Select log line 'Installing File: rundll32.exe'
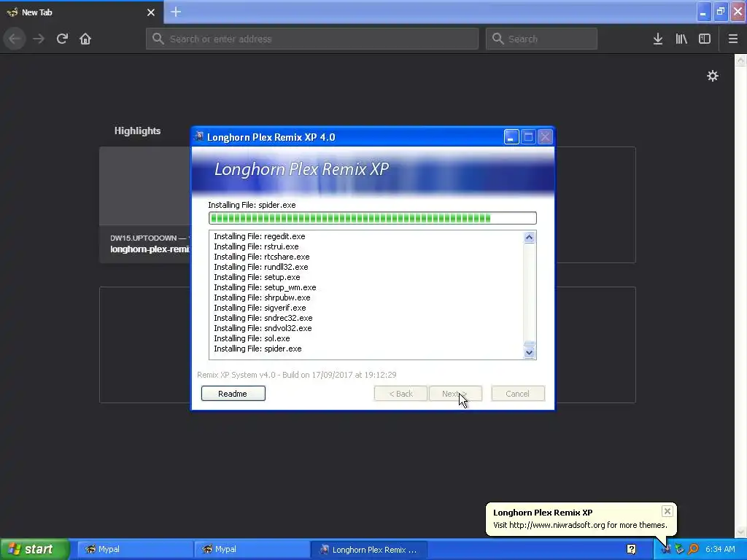Screen dimensions: 747x560 [261, 267]
